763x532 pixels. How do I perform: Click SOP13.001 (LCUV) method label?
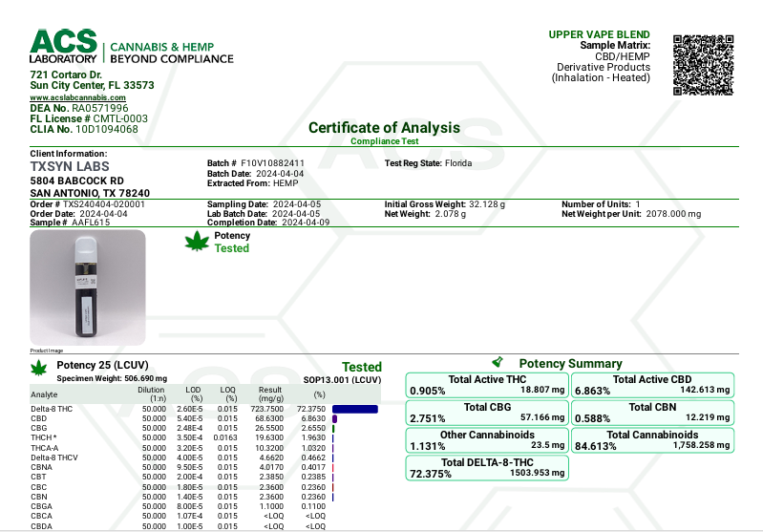pos(342,379)
